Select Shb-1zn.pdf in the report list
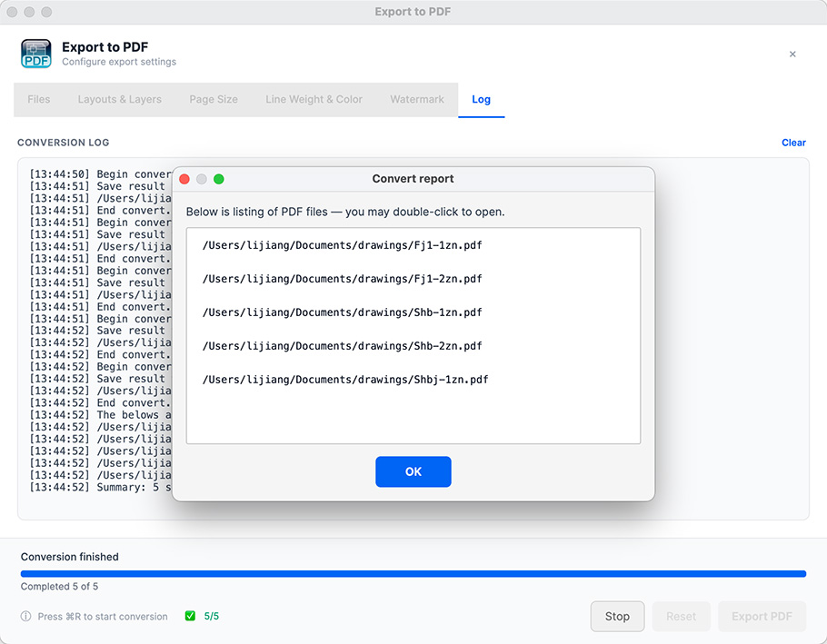Screen dimensions: 827x644 [343, 312]
